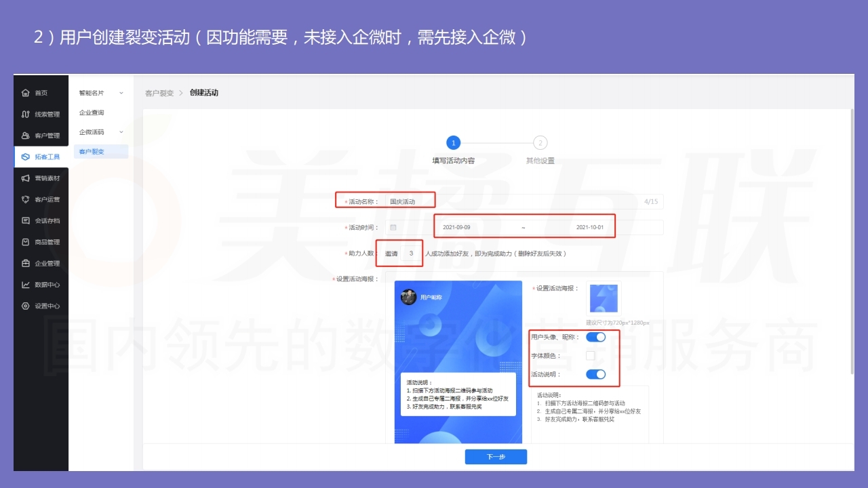Click the 首页 home icon
868x488 pixels.
(26, 93)
